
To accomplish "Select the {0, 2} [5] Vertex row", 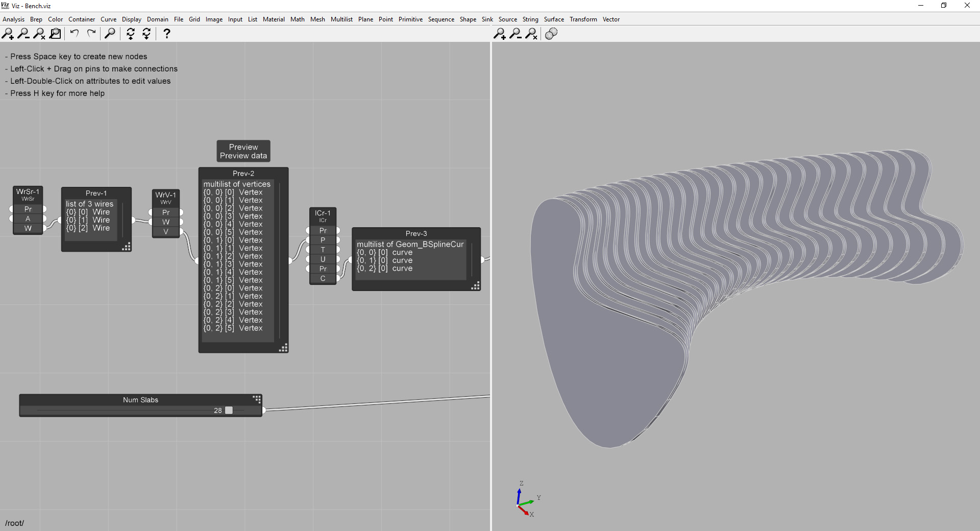I will [233, 328].
